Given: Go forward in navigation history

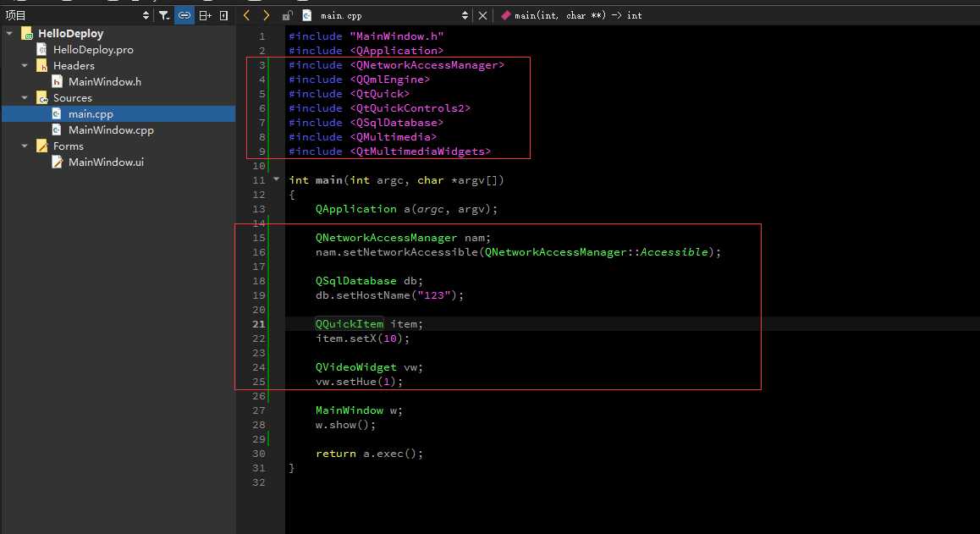Looking at the screenshot, I should [x=267, y=15].
